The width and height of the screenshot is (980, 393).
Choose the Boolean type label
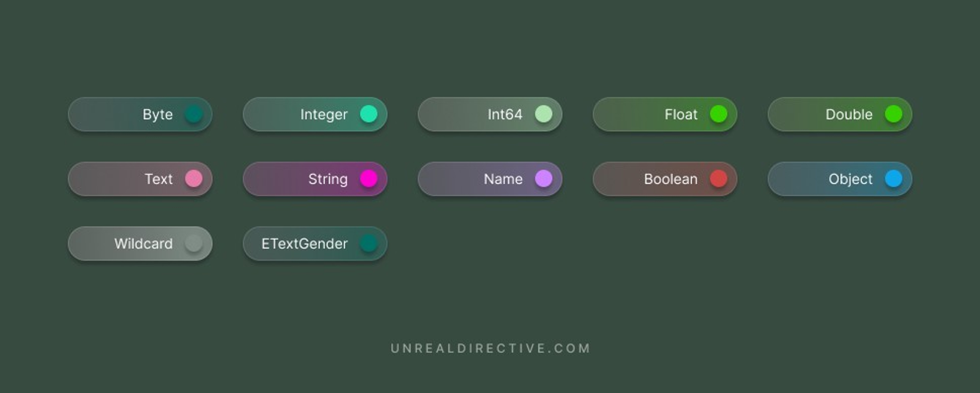click(671, 179)
